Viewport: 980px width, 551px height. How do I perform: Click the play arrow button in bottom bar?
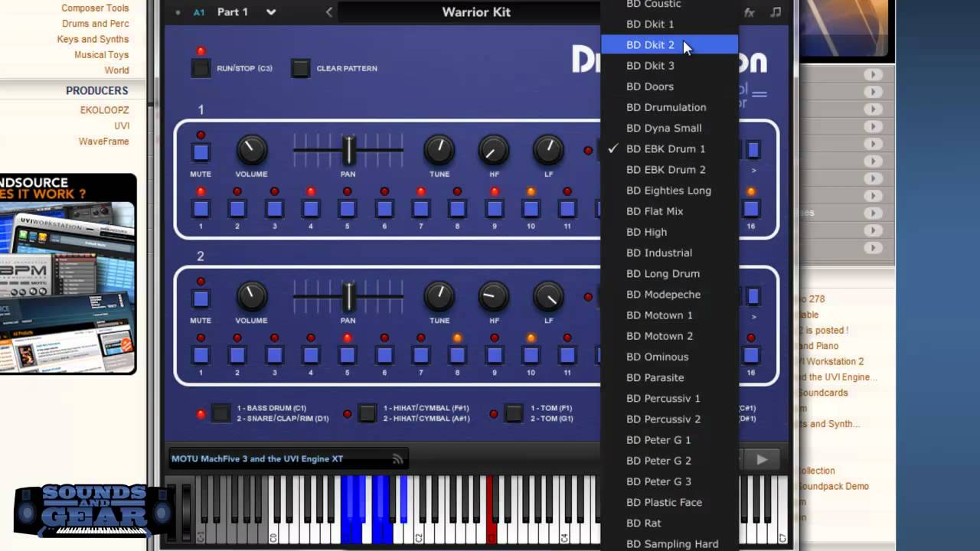tap(762, 459)
